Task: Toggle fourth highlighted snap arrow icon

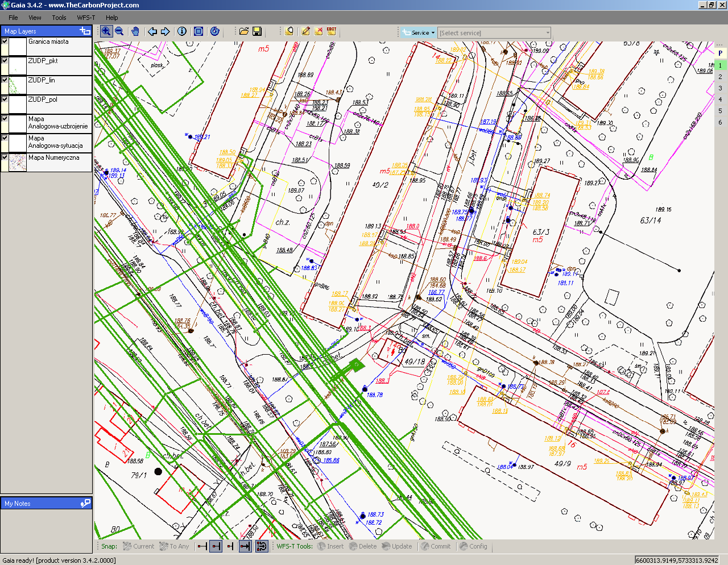Action: [245, 546]
